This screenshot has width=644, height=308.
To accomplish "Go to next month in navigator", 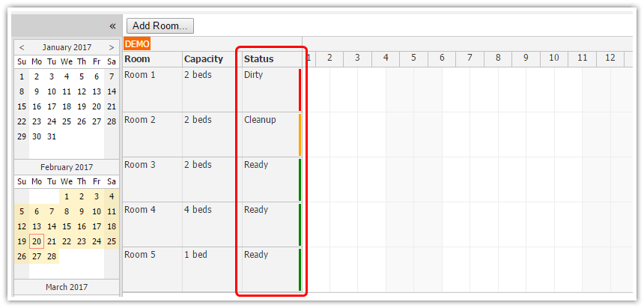I will pyautogui.click(x=112, y=47).
